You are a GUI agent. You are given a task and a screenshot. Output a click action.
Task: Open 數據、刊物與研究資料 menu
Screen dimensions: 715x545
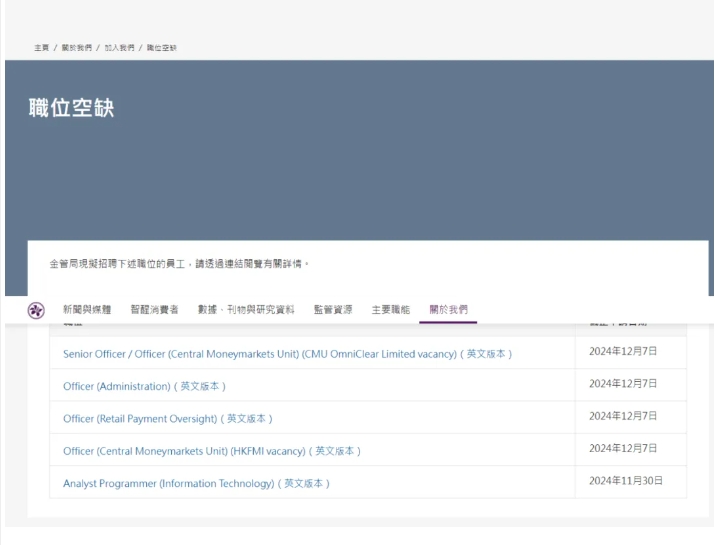click(246, 310)
